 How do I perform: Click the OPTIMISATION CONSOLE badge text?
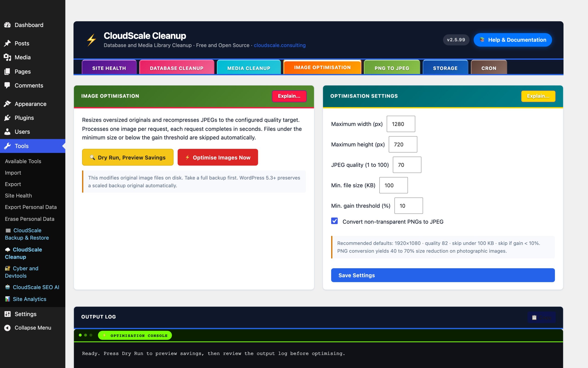pyautogui.click(x=139, y=335)
